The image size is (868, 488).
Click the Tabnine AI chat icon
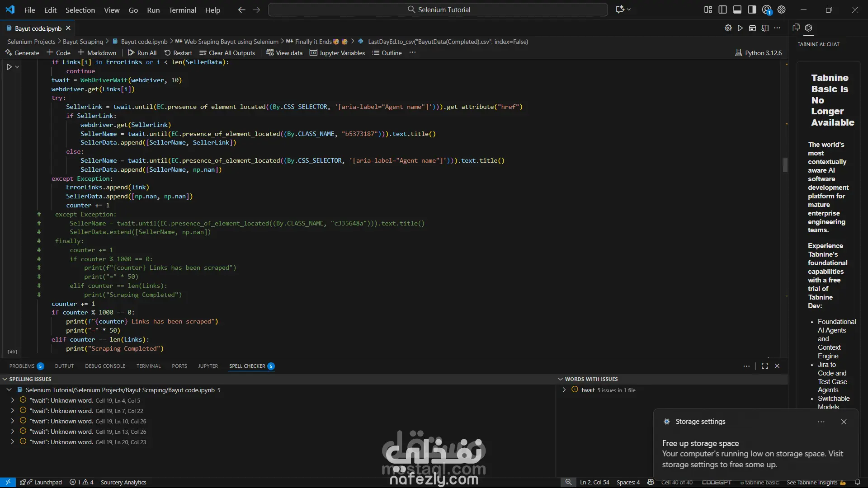point(809,28)
